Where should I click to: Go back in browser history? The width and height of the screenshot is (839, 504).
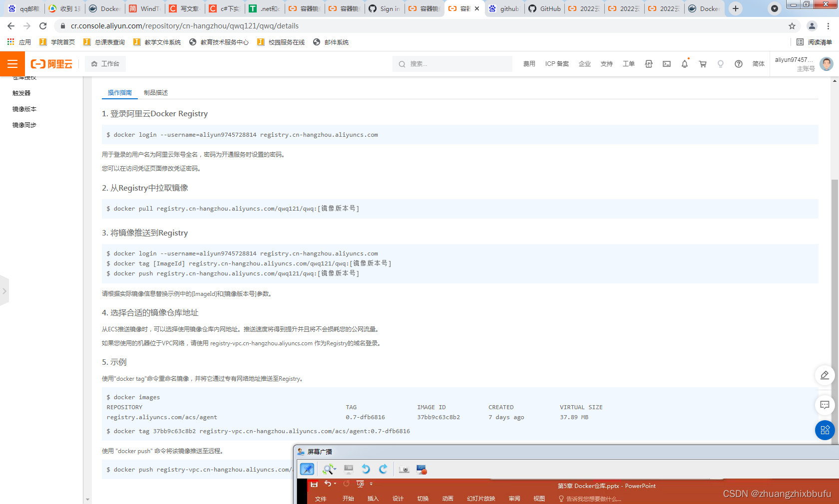tap(11, 26)
